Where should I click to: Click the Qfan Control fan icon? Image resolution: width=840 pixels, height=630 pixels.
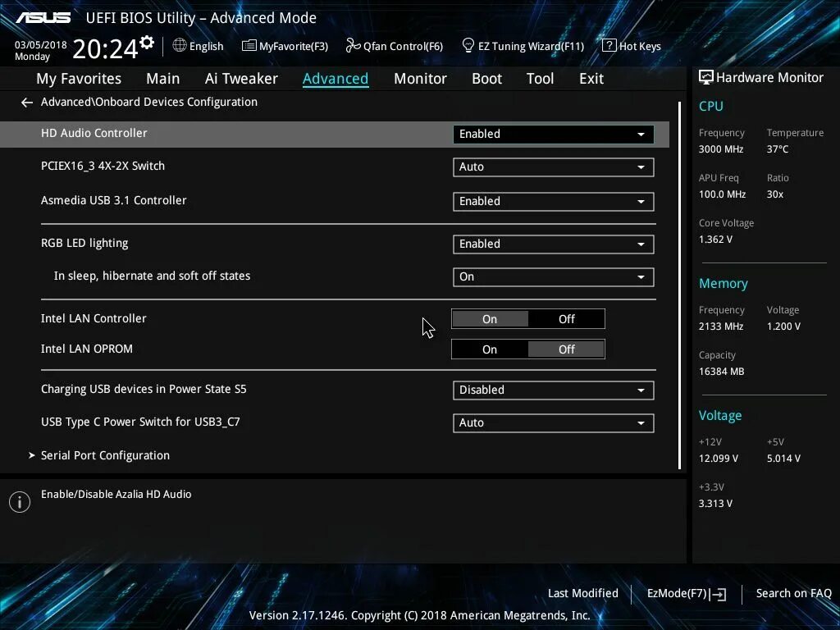click(353, 46)
